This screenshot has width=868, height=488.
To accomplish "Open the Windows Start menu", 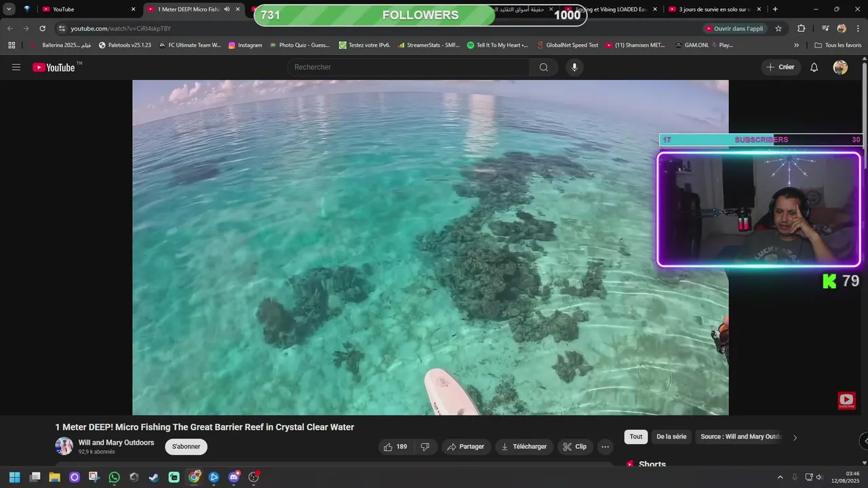I will pos(14,477).
